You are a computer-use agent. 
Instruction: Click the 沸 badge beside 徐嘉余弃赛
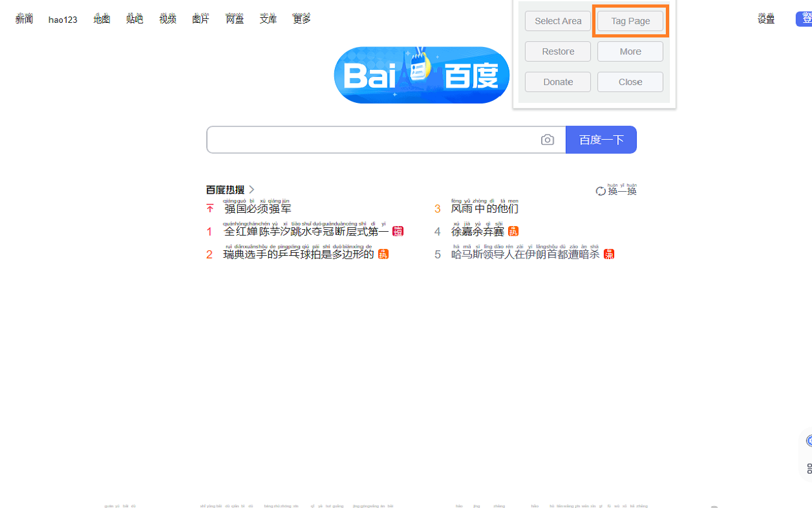pyautogui.click(x=513, y=231)
